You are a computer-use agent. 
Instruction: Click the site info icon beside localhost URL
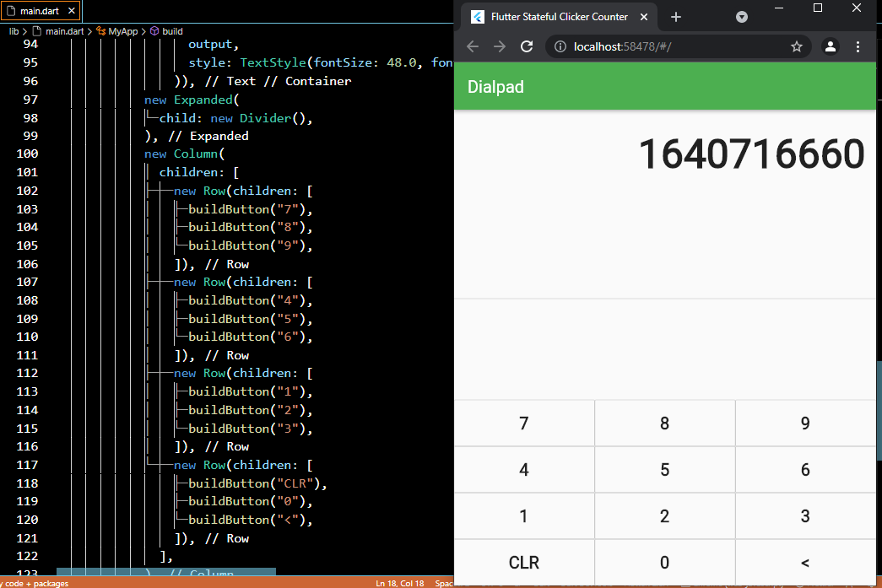[x=561, y=47]
